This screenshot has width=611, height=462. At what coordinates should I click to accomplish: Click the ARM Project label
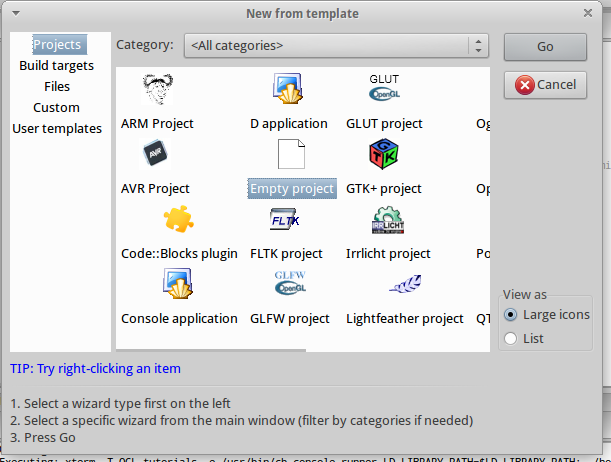point(157,123)
